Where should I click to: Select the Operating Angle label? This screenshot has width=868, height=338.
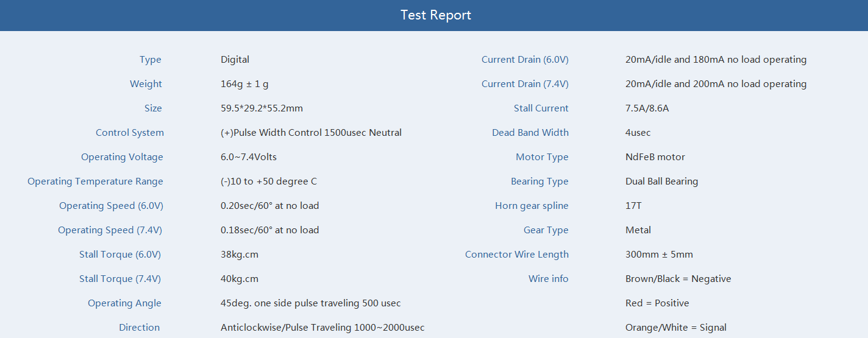click(125, 303)
